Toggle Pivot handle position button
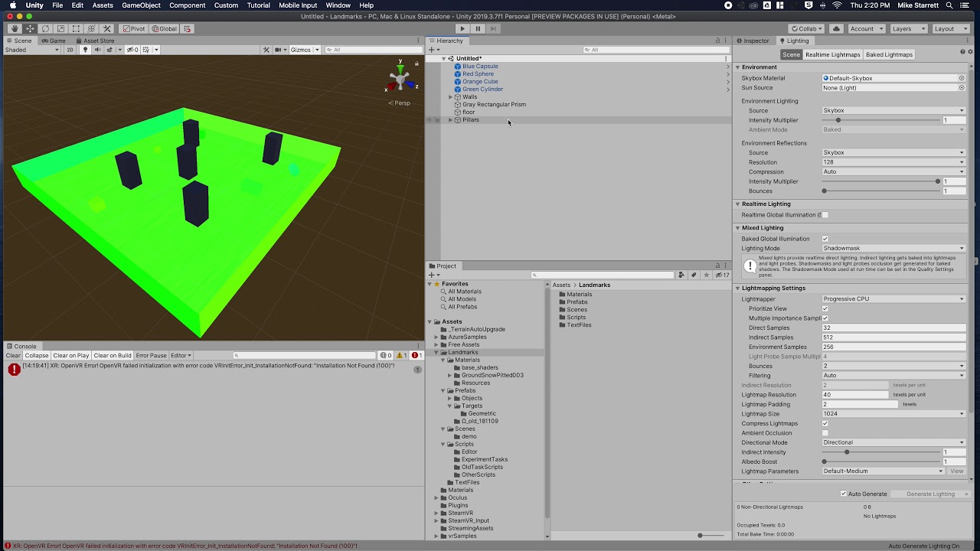 coord(134,29)
